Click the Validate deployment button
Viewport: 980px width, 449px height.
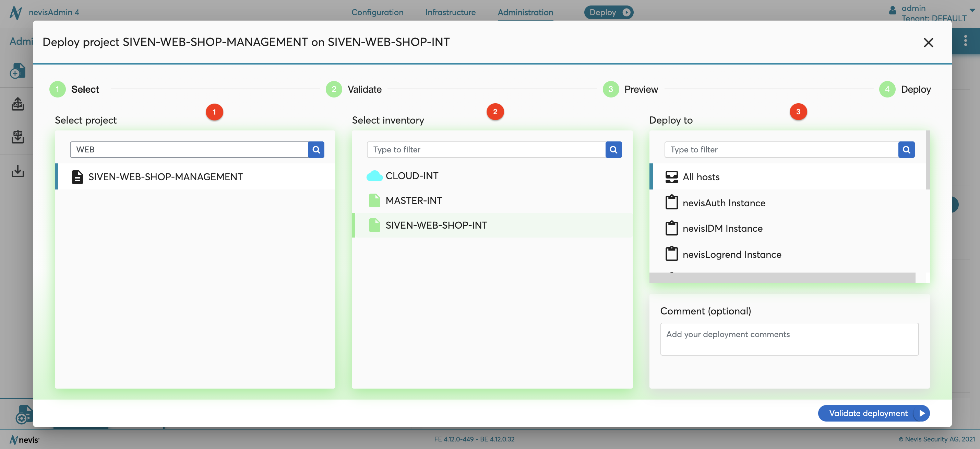pos(873,413)
